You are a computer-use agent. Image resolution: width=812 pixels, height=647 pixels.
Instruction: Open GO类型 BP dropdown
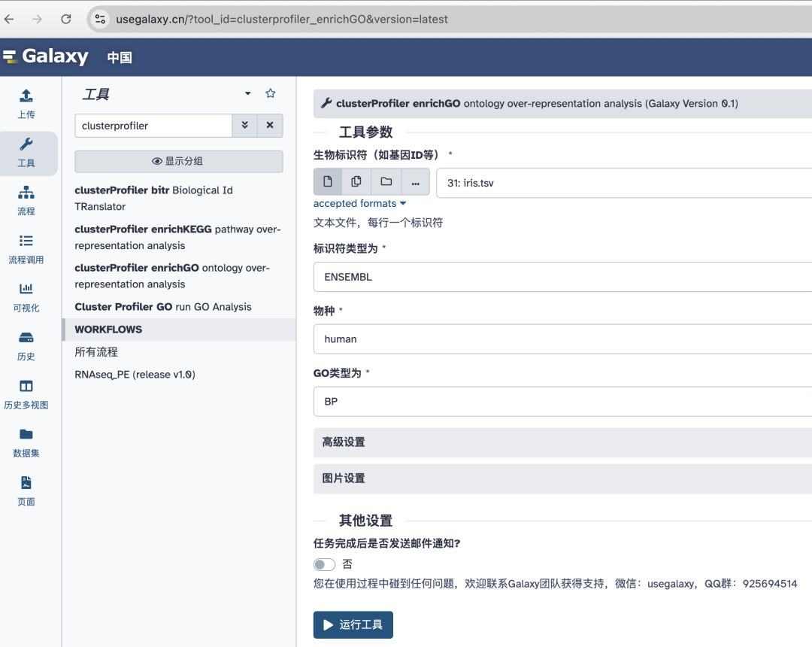562,402
